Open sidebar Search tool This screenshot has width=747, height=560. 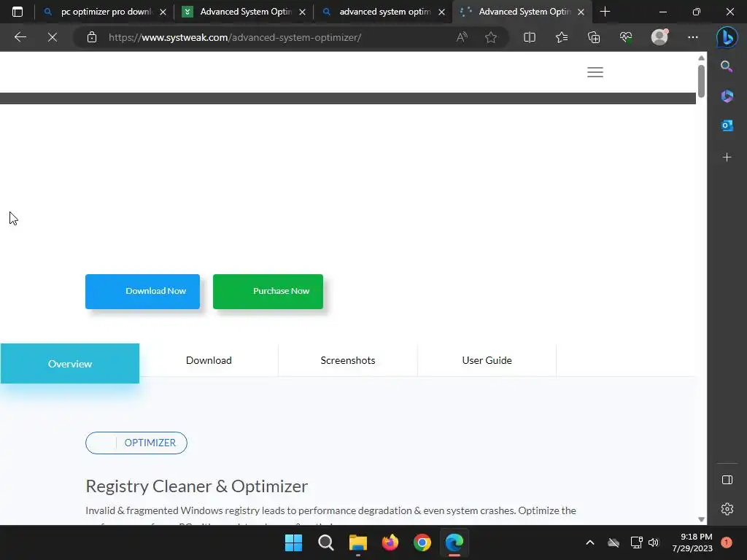727,66
